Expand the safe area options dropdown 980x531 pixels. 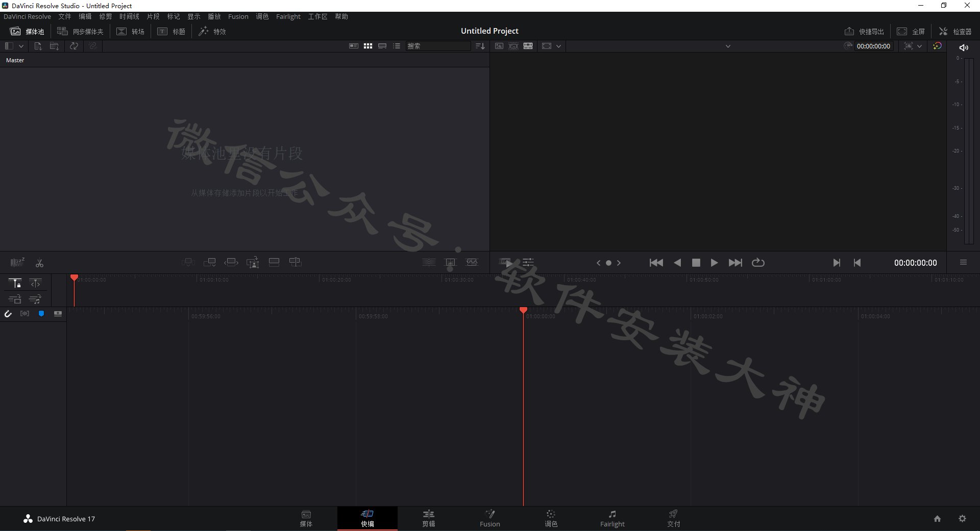click(559, 46)
